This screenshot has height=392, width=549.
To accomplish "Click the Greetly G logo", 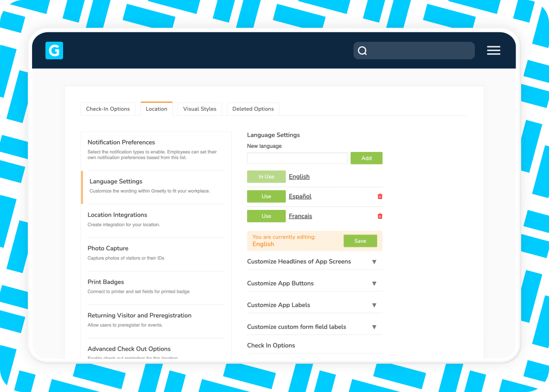I will coord(54,51).
